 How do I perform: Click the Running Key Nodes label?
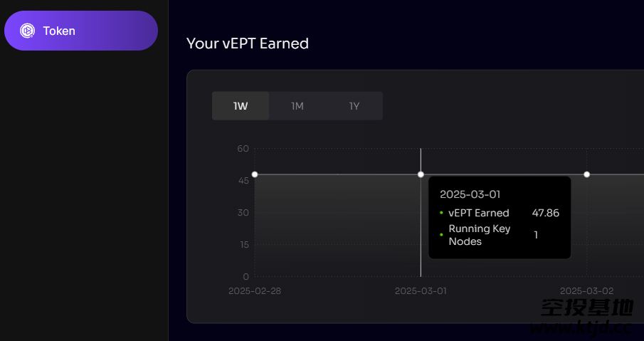pyautogui.click(x=480, y=235)
